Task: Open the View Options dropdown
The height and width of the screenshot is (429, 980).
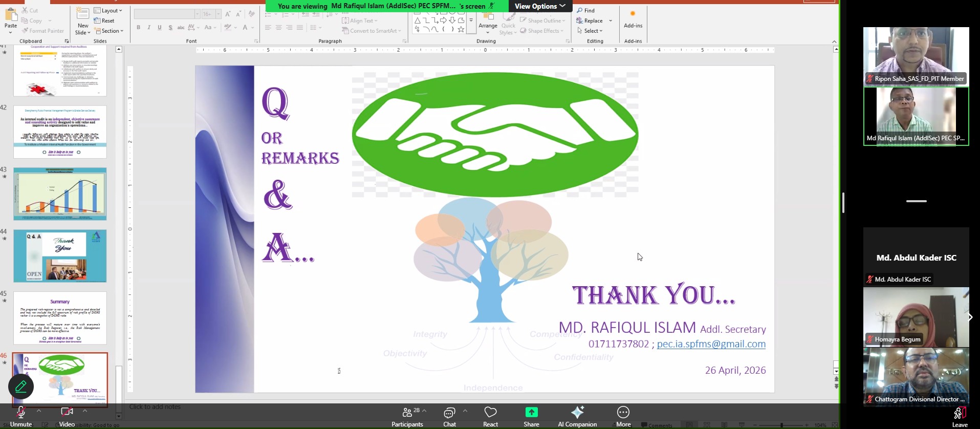Action: 540,6
